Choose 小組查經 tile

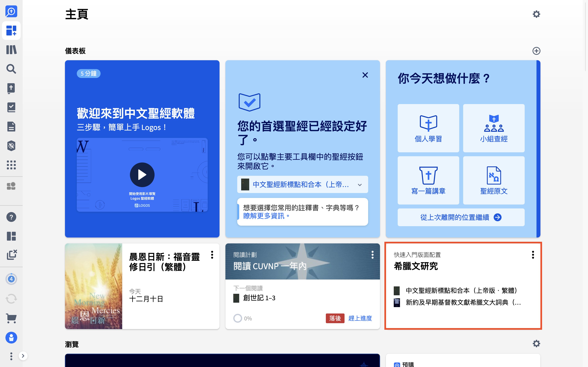click(x=494, y=128)
